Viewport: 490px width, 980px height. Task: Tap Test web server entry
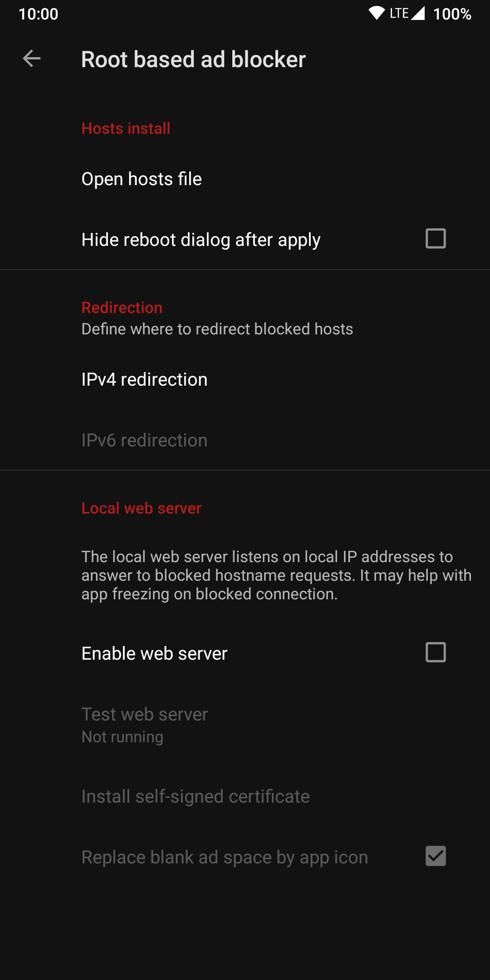click(144, 724)
